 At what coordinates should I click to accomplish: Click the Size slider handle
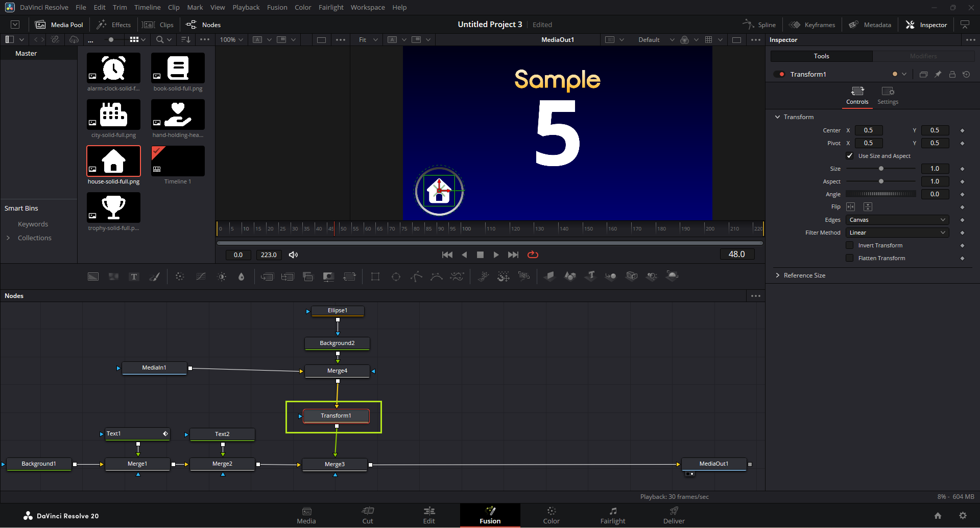(881, 169)
